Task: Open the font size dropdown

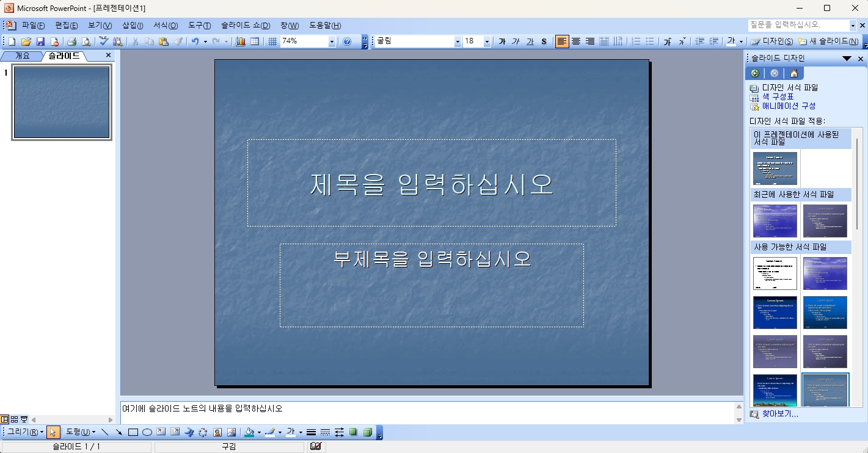Action: 487,42
